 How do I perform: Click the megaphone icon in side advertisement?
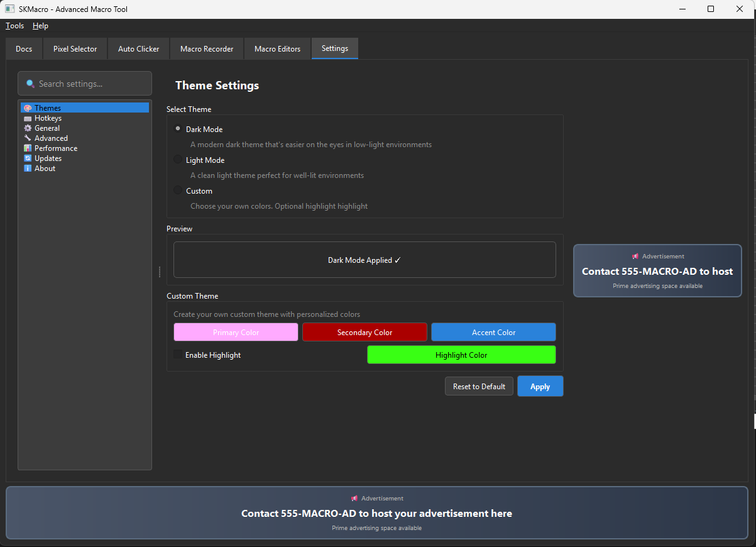[x=635, y=257]
